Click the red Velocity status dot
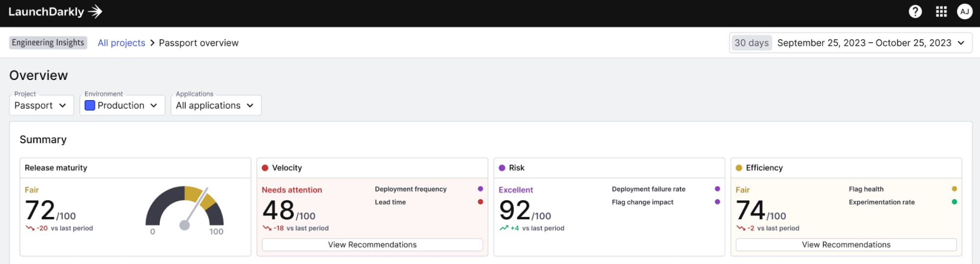The width and height of the screenshot is (980, 264). 265,168
